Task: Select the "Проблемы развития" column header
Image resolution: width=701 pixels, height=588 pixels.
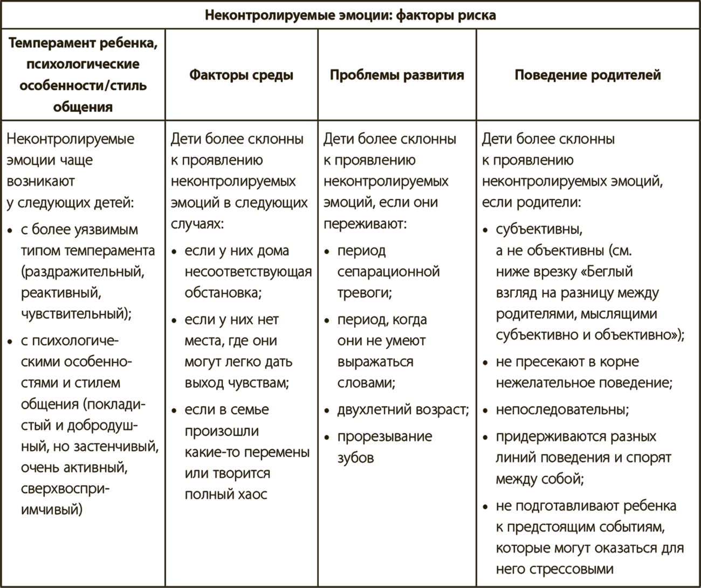Action: coord(396,75)
